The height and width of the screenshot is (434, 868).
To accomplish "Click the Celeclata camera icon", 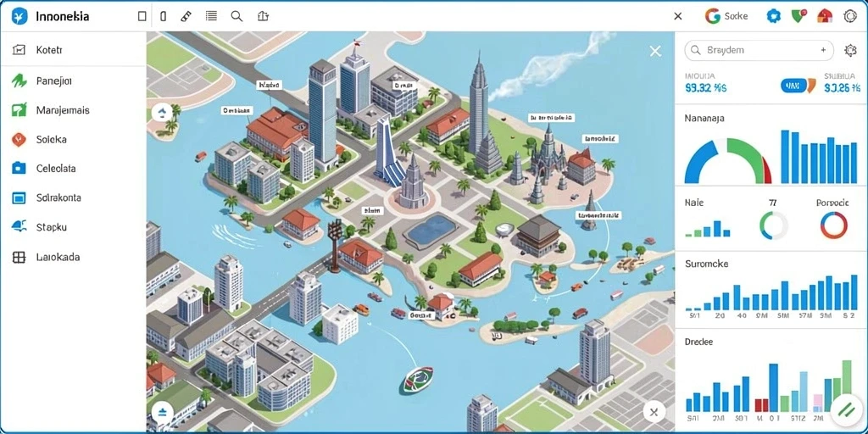I will 19,169.
